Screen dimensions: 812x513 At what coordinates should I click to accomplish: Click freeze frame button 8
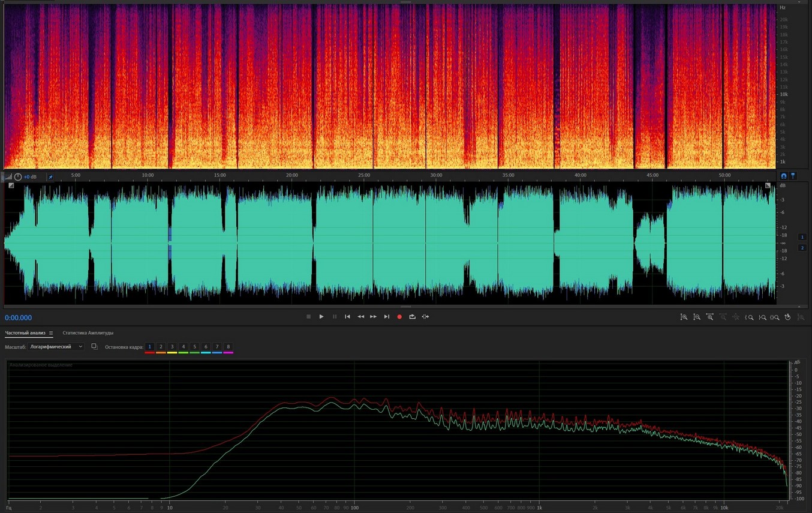click(228, 347)
